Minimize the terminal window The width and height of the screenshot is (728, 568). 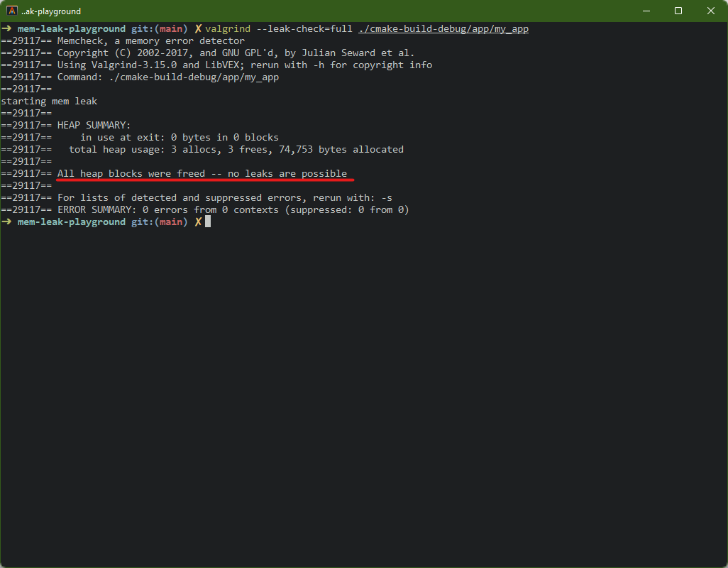coord(646,11)
